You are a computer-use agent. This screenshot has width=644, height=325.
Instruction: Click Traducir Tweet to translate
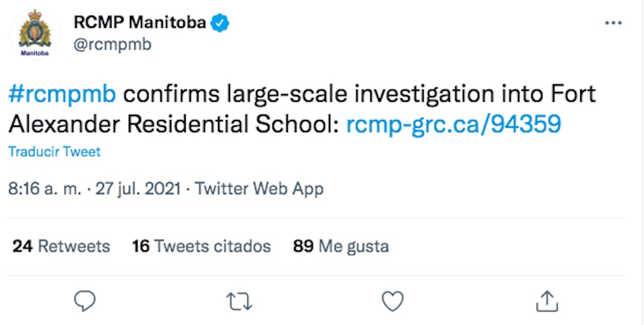55,152
